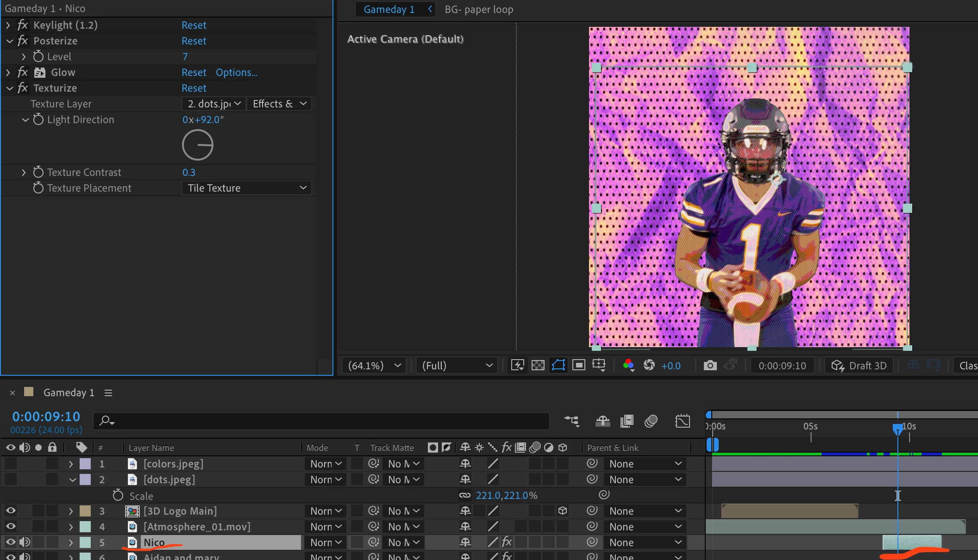Toggle the transparency grid icon
Viewport: 978px width, 560px height.
(x=538, y=366)
